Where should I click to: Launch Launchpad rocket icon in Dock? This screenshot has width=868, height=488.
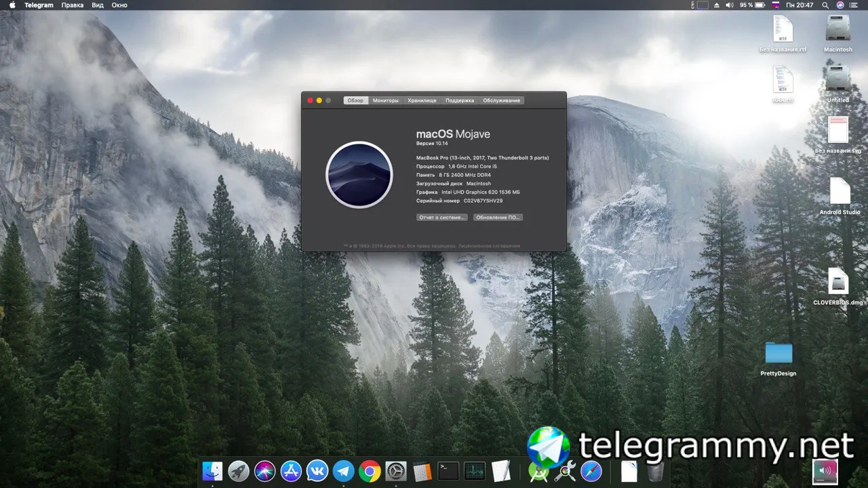point(238,471)
